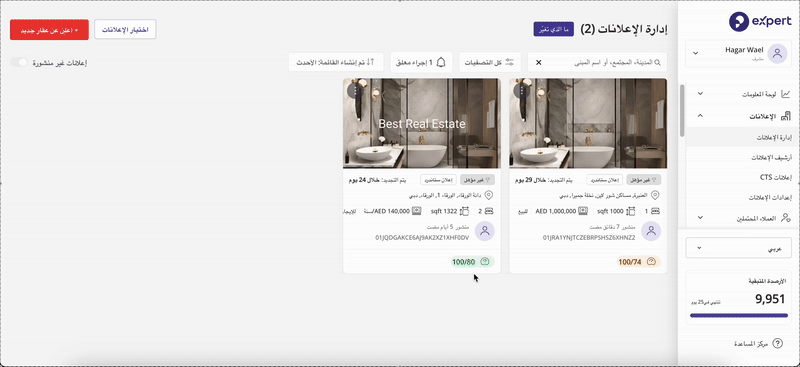The width and height of the screenshot is (800, 367).
Task: Click the dashboard chart icon (لوحة المعلومات)
Action: point(786,94)
